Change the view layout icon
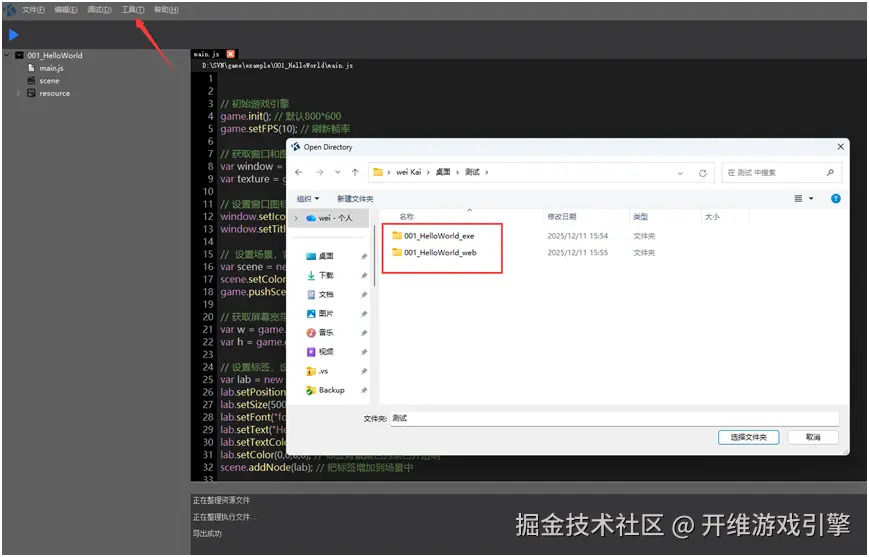This screenshot has width=869, height=557. (x=798, y=198)
